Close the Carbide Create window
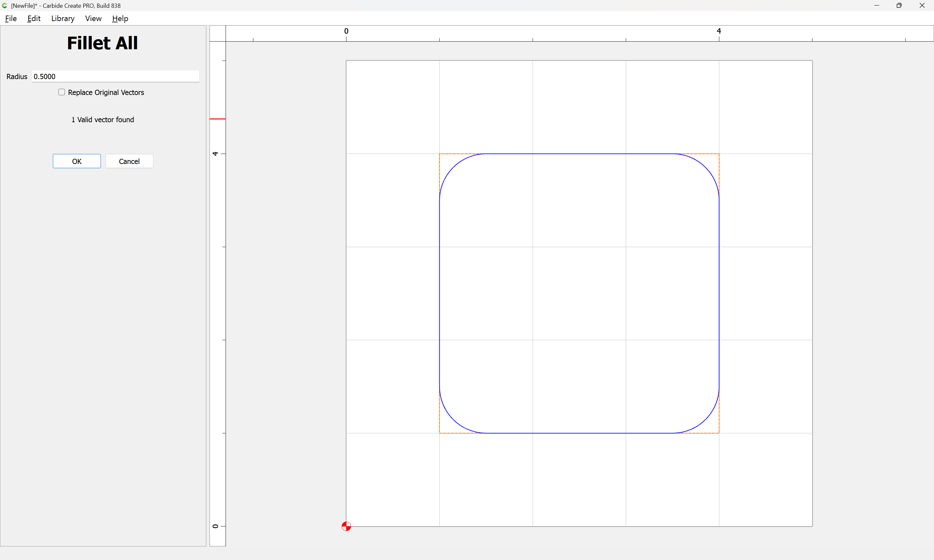The width and height of the screenshot is (934, 560). pyautogui.click(x=922, y=6)
